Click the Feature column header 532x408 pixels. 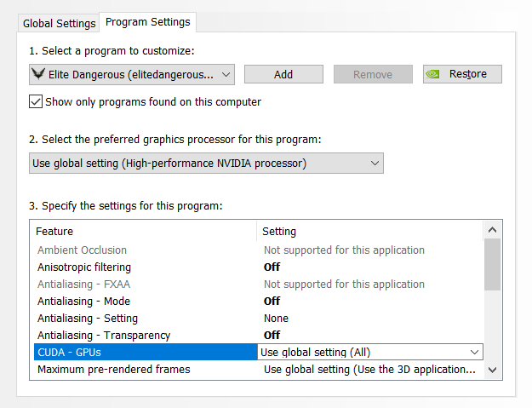pos(145,231)
